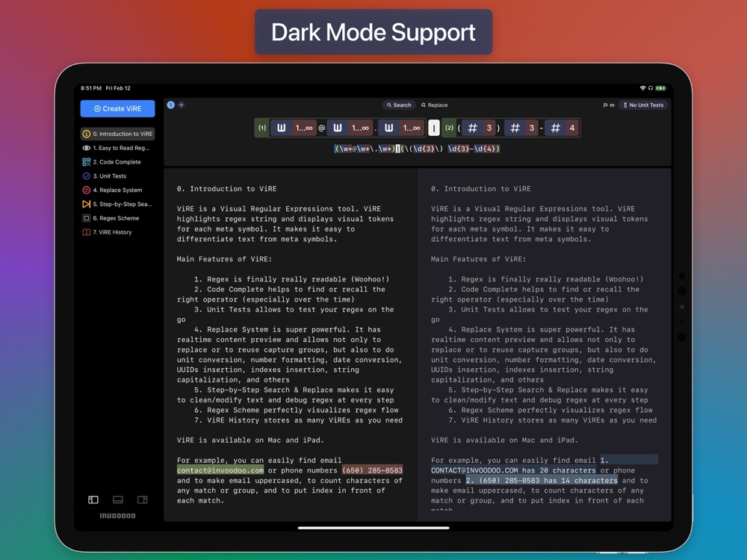
Task: Select the capture group (1) token
Action: click(262, 128)
